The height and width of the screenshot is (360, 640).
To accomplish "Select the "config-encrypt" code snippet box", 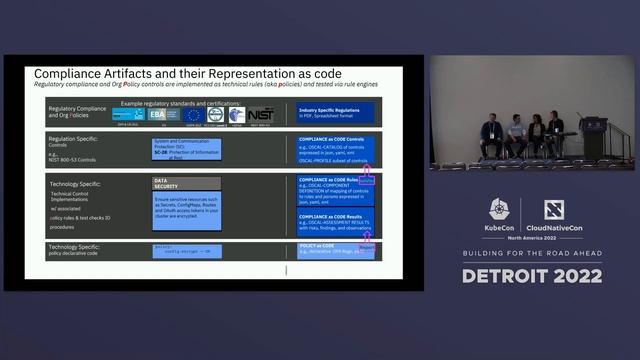I will [x=187, y=251].
